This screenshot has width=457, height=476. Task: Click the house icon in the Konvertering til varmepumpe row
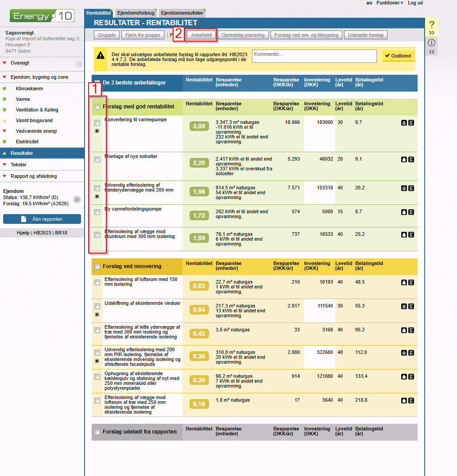[x=404, y=123]
